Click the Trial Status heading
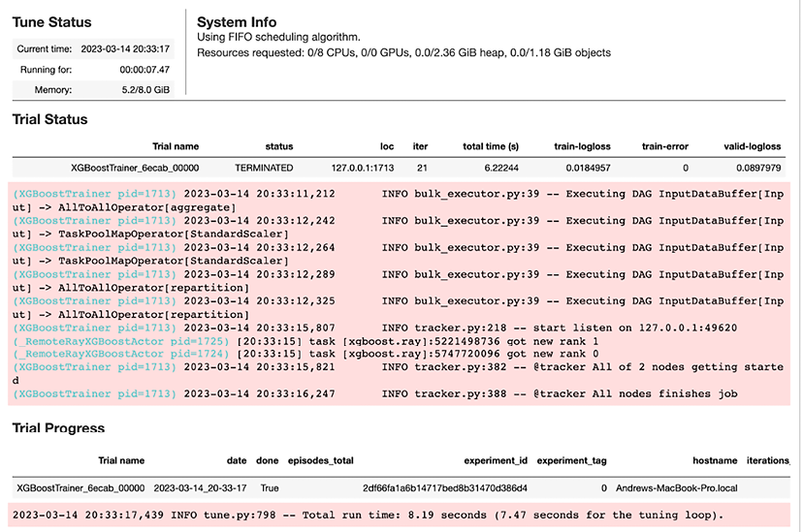803x532 pixels. click(49, 120)
